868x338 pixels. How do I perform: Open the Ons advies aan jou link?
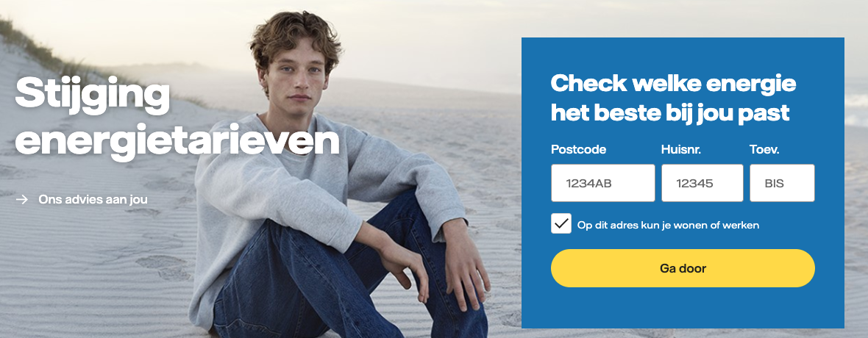tap(93, 199)
